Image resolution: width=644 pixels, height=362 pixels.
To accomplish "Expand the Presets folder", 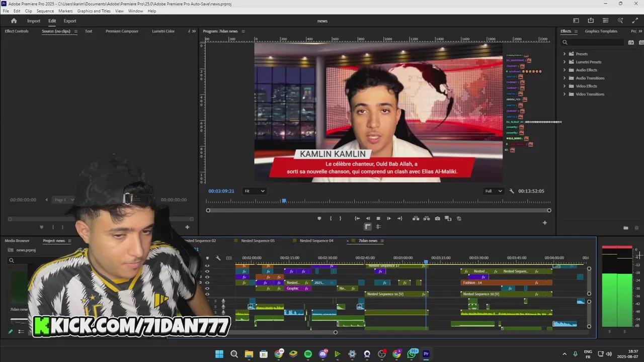I will pos(565,54).
